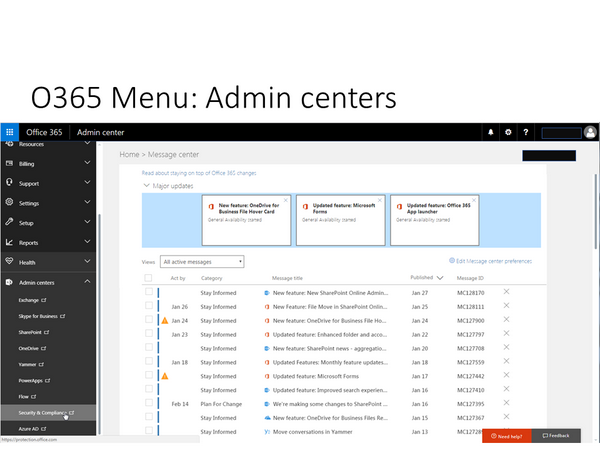This screenshot has height=450, width=600.
Task: Check the box for New SharePoint Online Admin message
Action: pyautogui.click(x=149, y=292)
